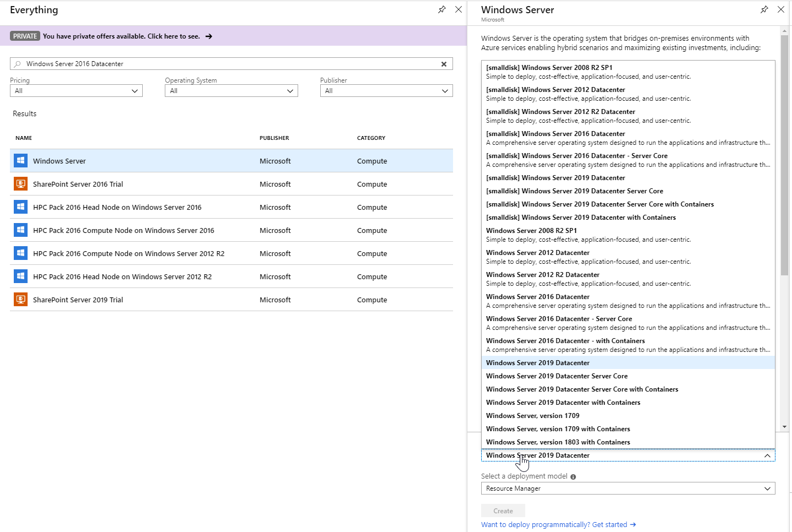Clear the search with the X icon
The image size is (792, 532).
click(444, 64)
